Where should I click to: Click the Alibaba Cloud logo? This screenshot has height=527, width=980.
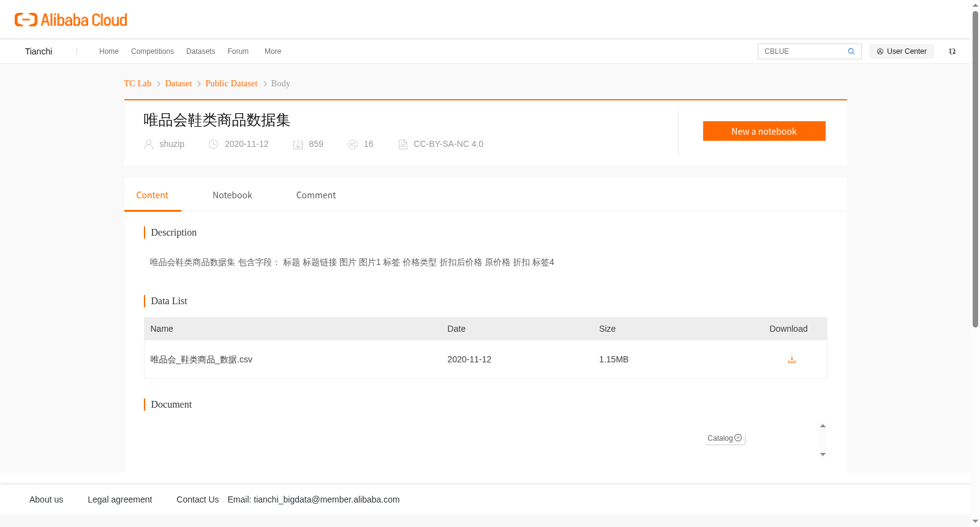coord(71,20)
